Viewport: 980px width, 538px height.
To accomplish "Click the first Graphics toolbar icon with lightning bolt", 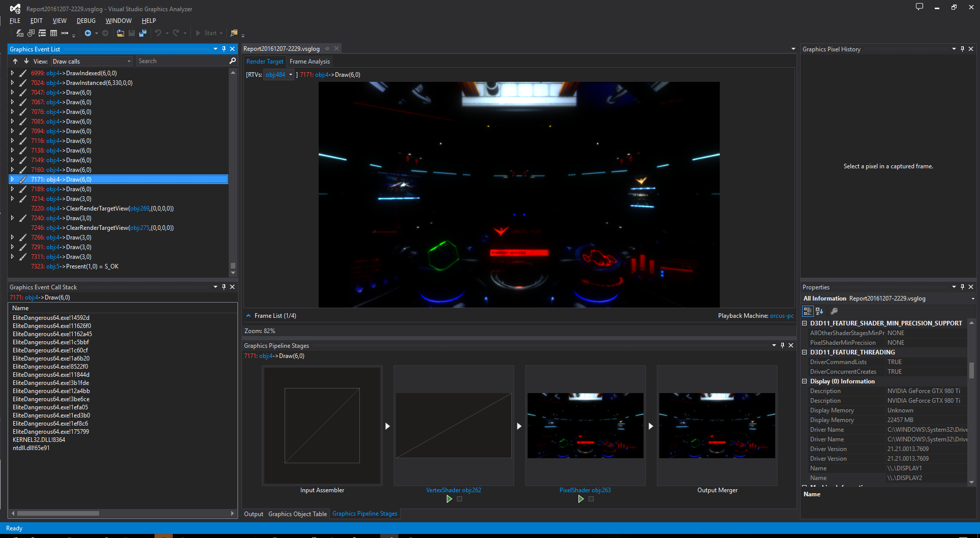I will [20, 33].
